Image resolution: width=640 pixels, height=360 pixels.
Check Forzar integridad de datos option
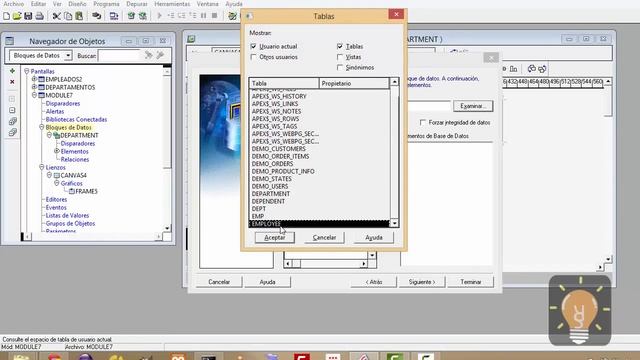click(423, 122)
